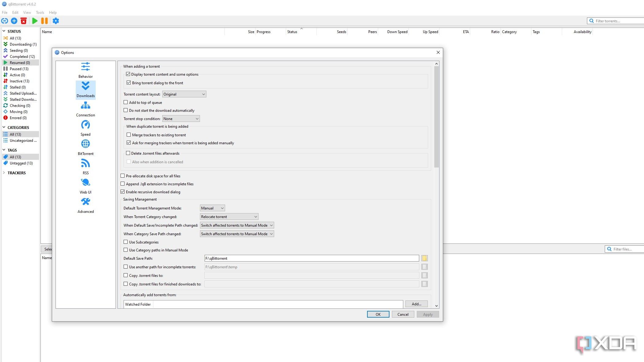Open the RSS options section
The width and height of the screenshot is (644, 362).
86,167
